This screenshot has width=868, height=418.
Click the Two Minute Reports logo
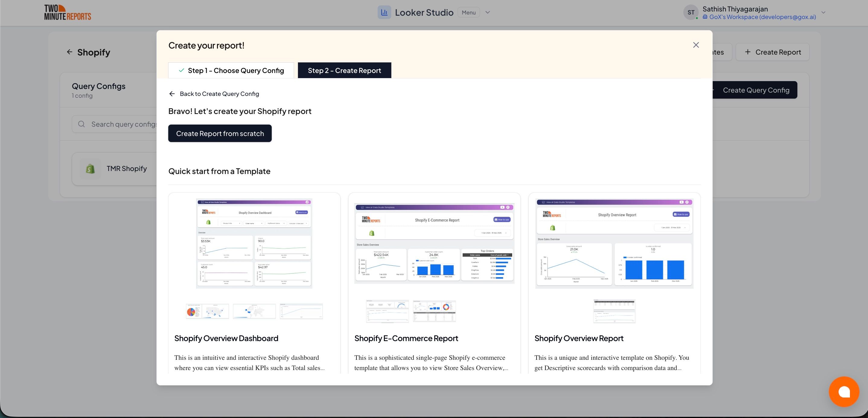click(67, 12)
